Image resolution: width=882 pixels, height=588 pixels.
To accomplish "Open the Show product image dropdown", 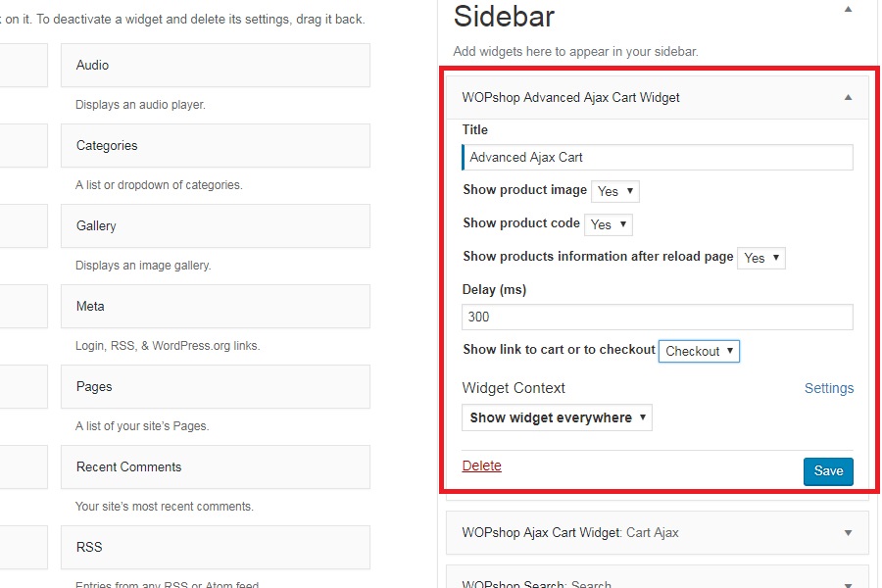I will pyautogui.click(x=616, y=191).
